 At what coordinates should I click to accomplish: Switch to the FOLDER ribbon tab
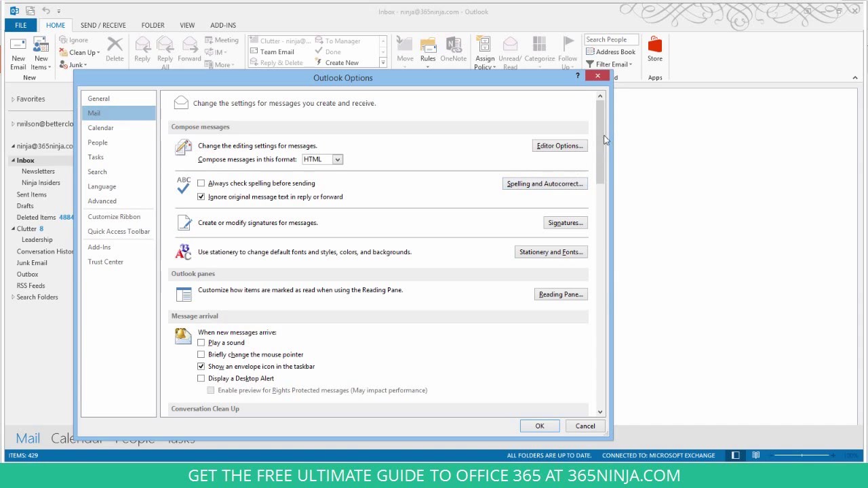tap(153, 25)
